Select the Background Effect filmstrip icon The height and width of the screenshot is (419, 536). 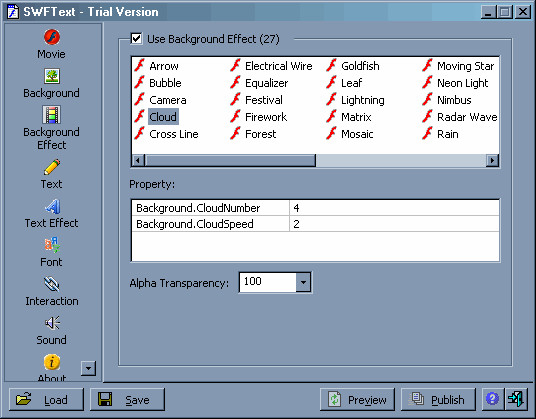click(52, 114)
